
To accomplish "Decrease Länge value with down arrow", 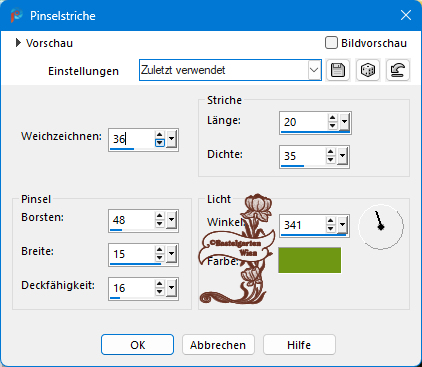I will (332, 126).
